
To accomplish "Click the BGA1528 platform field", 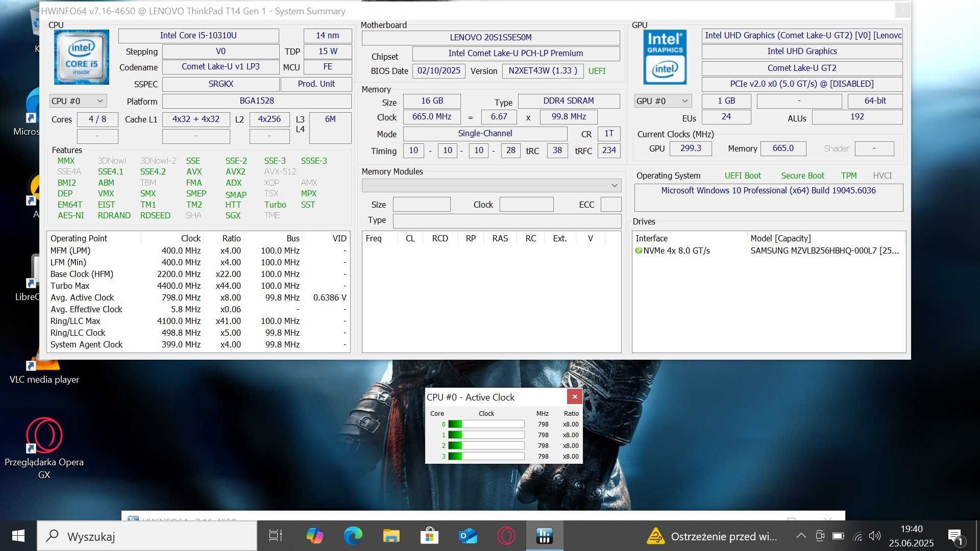I will 257,101.
